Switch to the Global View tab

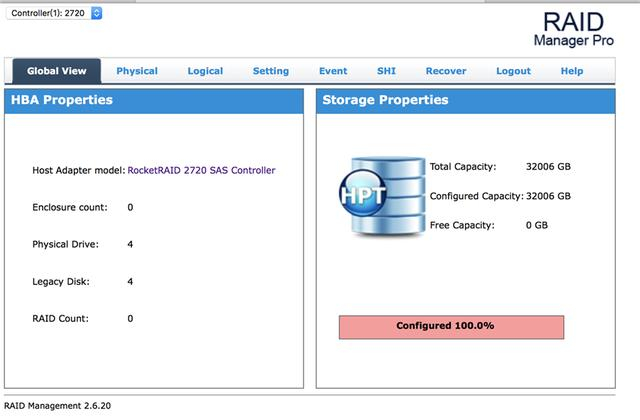(57, 71)
